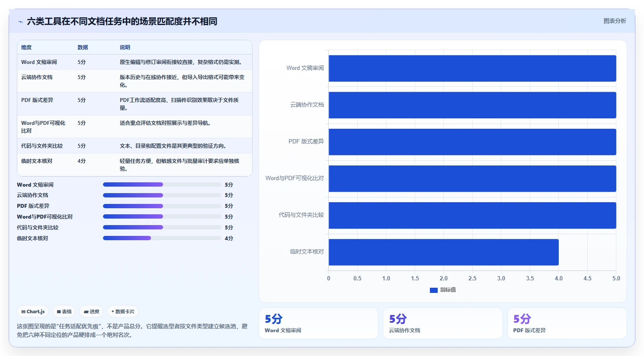644x356 pixels.
Task: Click the Word与PDF可视化比对 chart bar
Action: [x=472, y=178]
